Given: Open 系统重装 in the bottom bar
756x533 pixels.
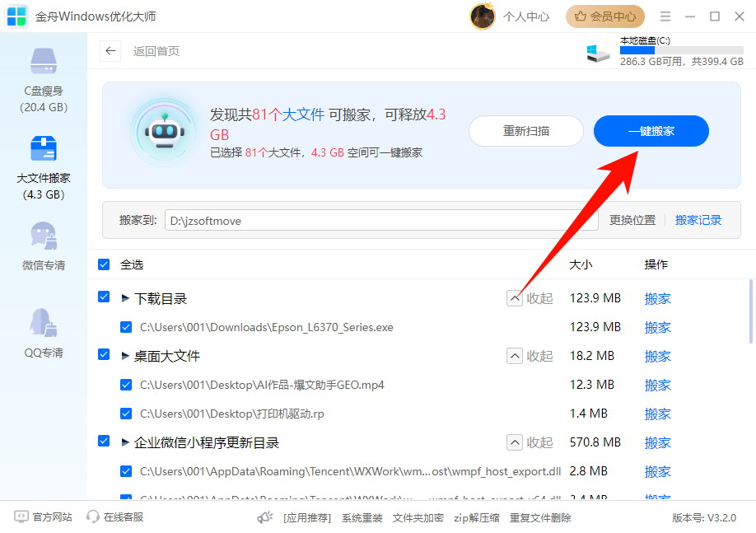Looking at the screenshot, I should pyautogui.click(x=362, y=517).
